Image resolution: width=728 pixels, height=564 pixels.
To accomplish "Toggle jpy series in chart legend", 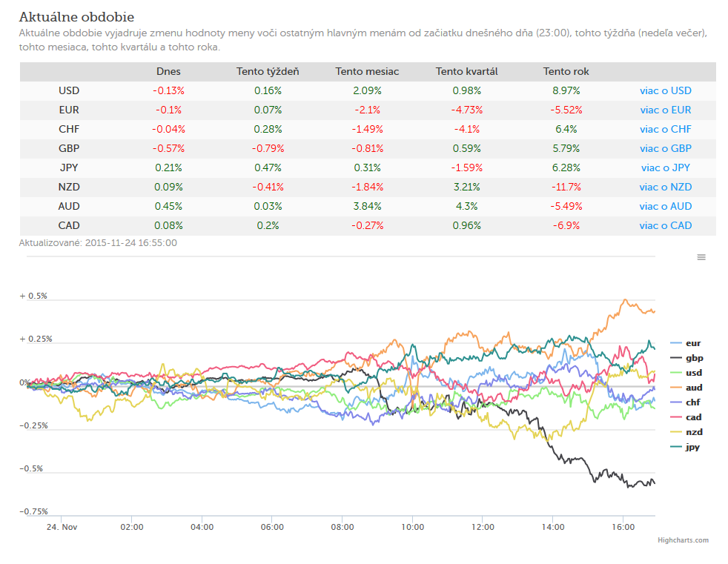I will pyautogui.click(x=685, y=447).
